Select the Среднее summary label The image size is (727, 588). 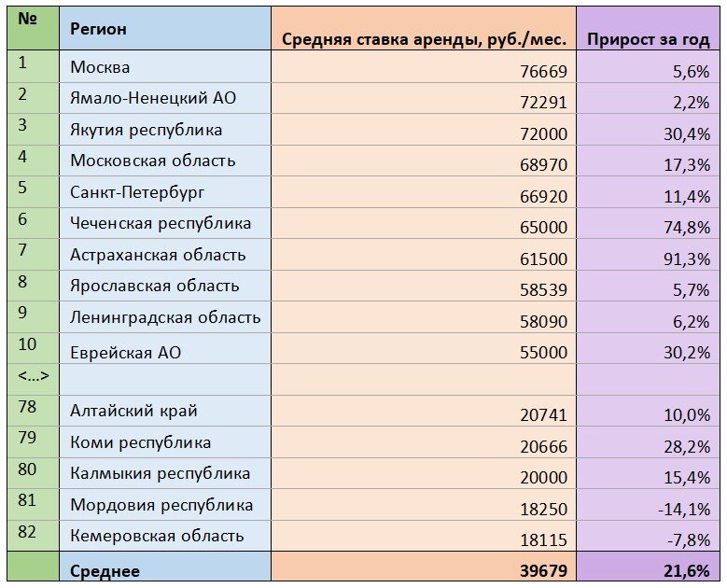click(105, 570)
